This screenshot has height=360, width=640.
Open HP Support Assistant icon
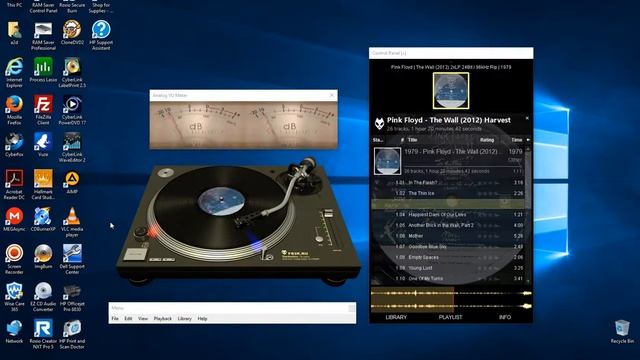[101, 36]
